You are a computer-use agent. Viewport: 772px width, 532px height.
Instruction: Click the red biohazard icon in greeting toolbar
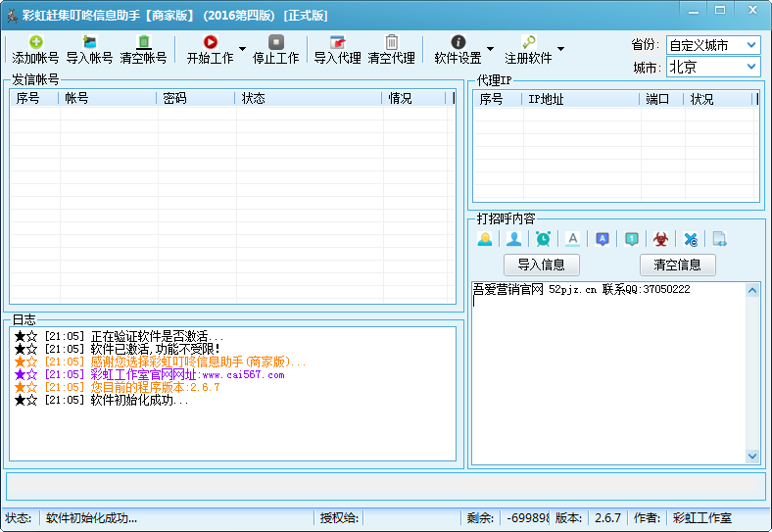[x=661, y=239]
